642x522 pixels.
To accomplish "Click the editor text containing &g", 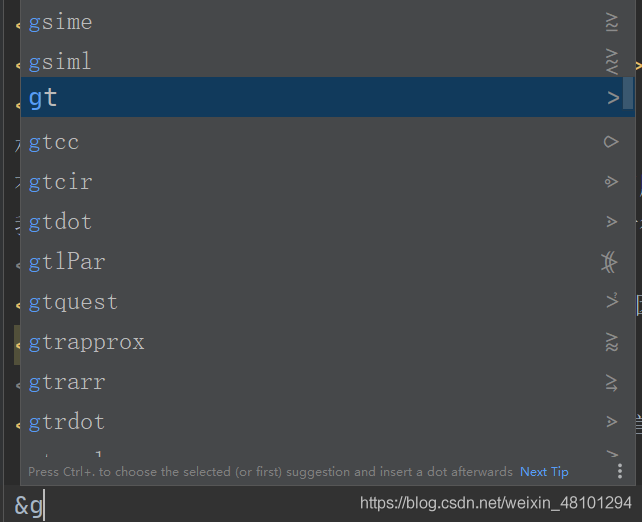I will pos(29,505).
